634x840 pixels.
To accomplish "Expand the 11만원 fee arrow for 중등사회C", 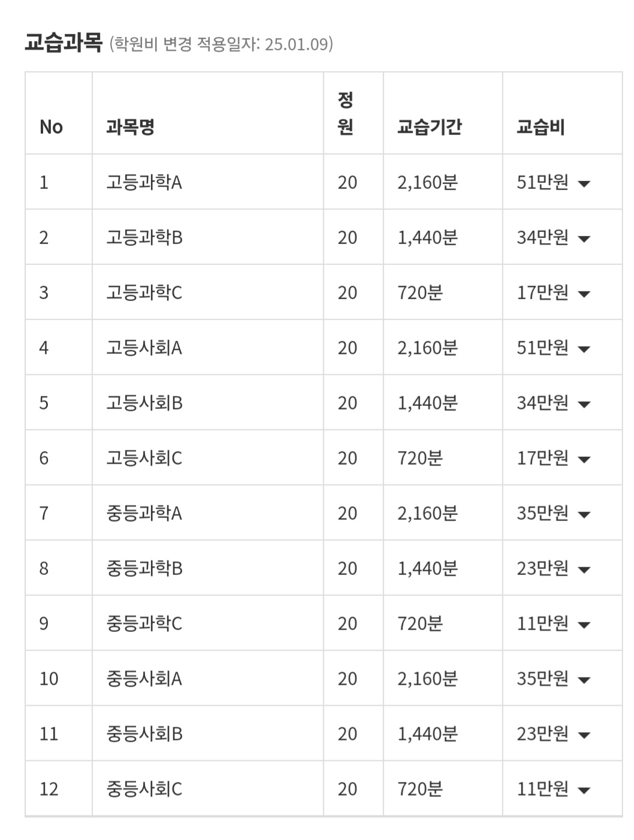I will click(584, 790).
